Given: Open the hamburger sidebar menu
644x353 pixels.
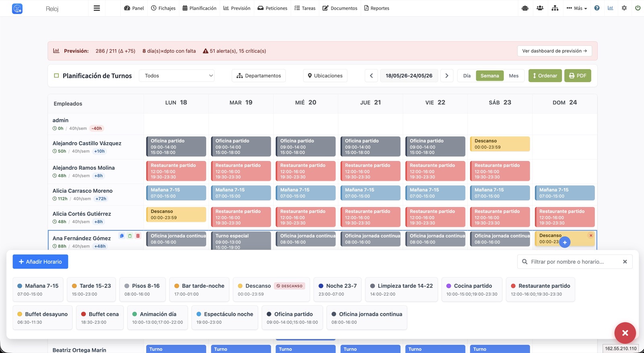Looking at the screenshot, I should pos(97,8).
